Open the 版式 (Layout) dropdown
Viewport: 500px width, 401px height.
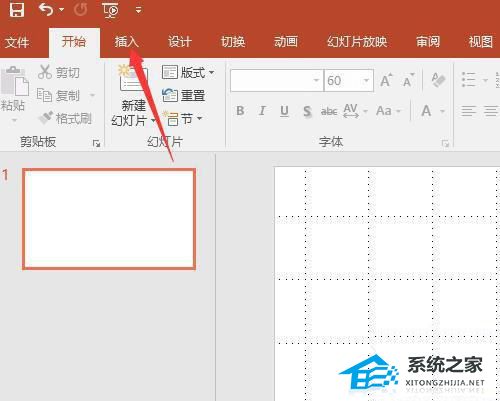(x=188, y=72)
